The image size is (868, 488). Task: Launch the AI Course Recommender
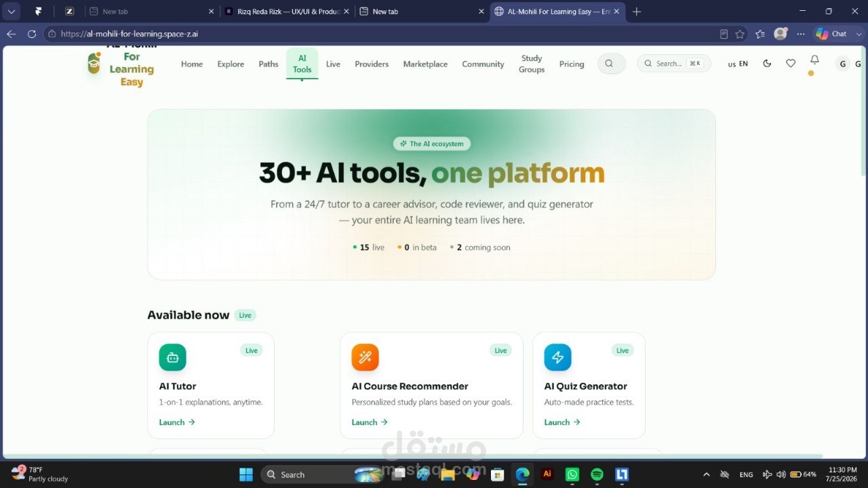(370, 422)
